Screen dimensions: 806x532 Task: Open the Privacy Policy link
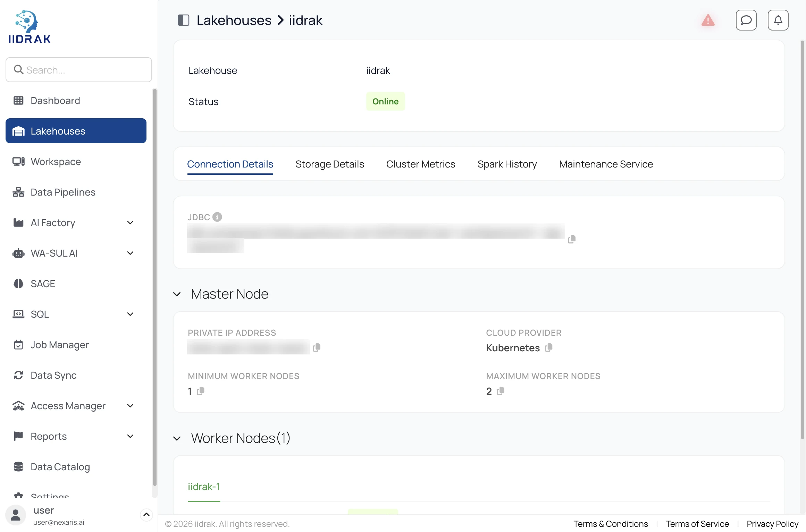point(772,524)
